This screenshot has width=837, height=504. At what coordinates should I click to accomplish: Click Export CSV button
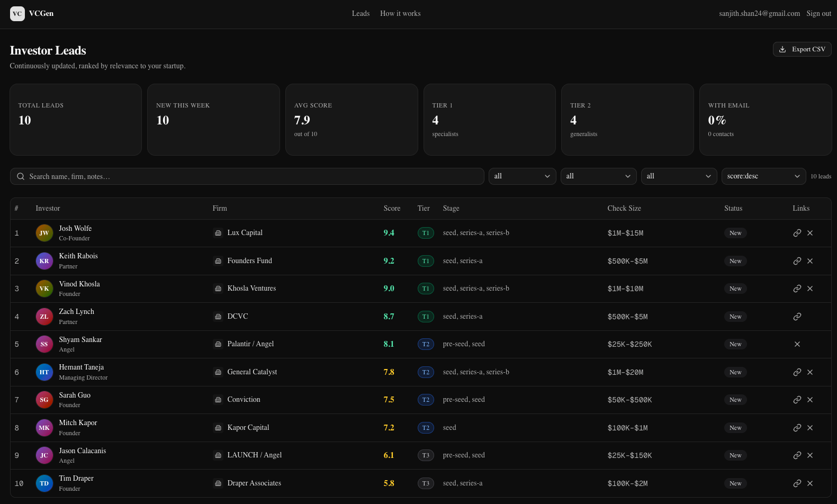(802, 49)
